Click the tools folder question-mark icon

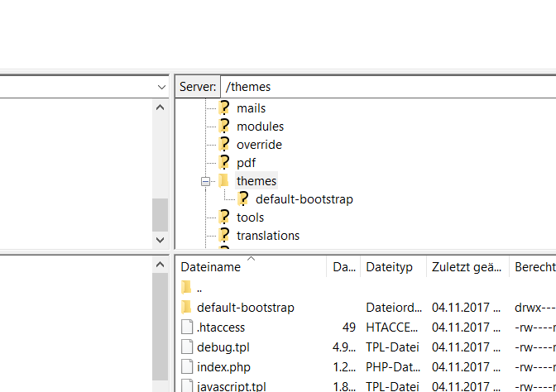224,217
